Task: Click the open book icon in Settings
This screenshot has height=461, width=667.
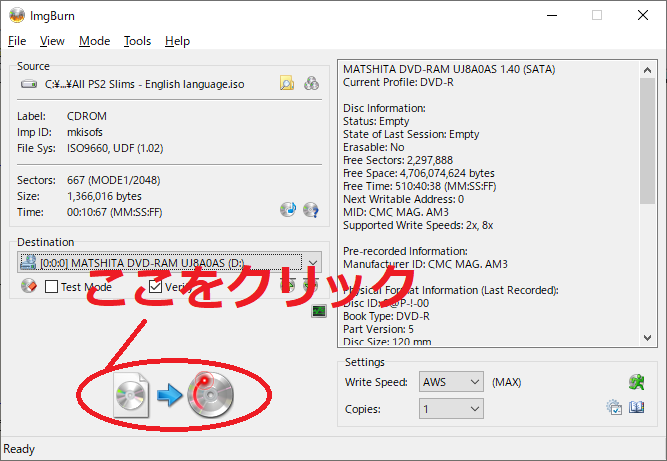Action: click(x=637, y=407)
